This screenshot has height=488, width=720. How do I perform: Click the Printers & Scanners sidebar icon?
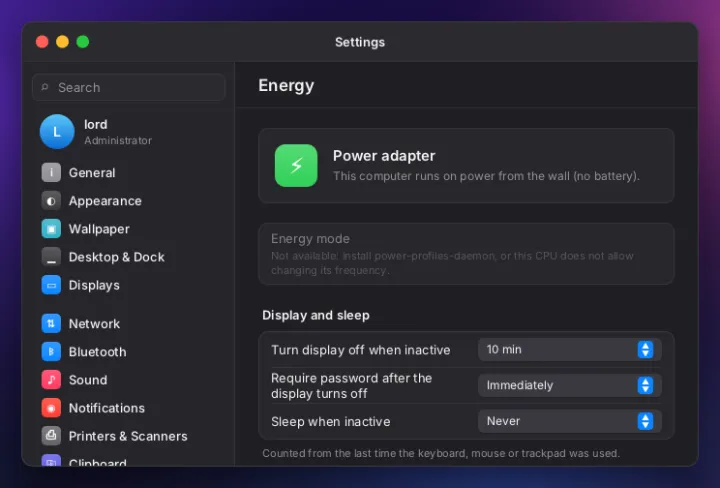point(51,436)
